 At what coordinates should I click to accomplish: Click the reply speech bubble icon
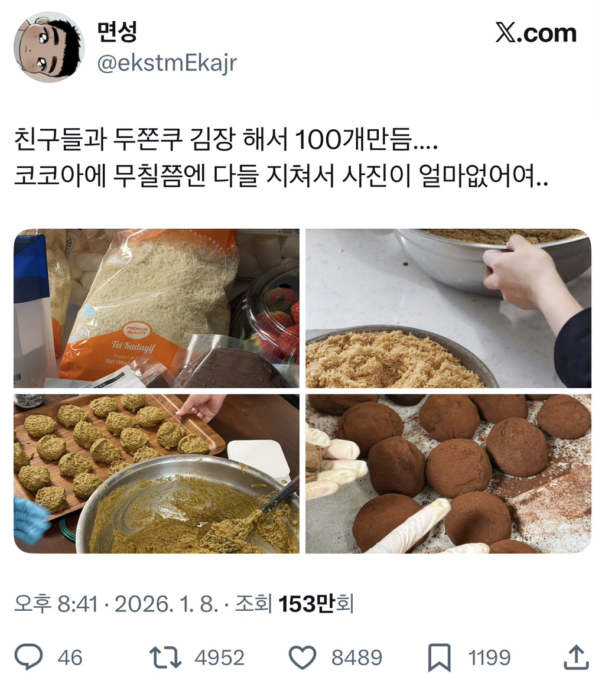(28, 657)
